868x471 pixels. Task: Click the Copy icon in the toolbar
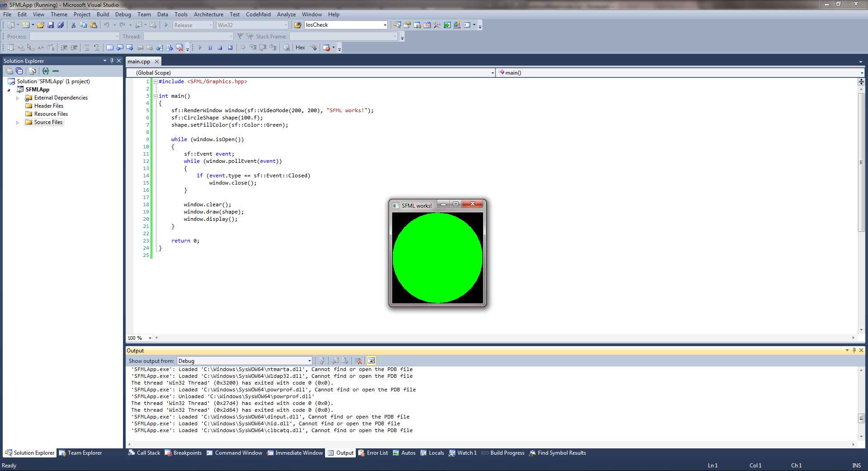click(84, 25)
